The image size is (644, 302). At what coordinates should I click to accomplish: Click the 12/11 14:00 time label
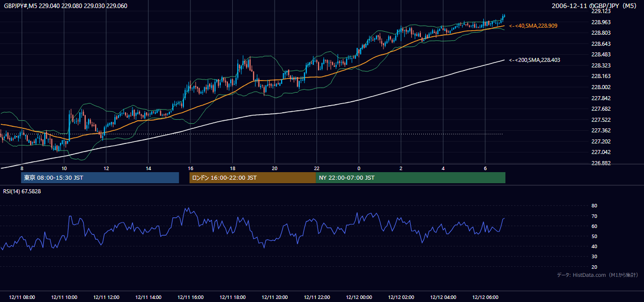click(x=148, y=297)
